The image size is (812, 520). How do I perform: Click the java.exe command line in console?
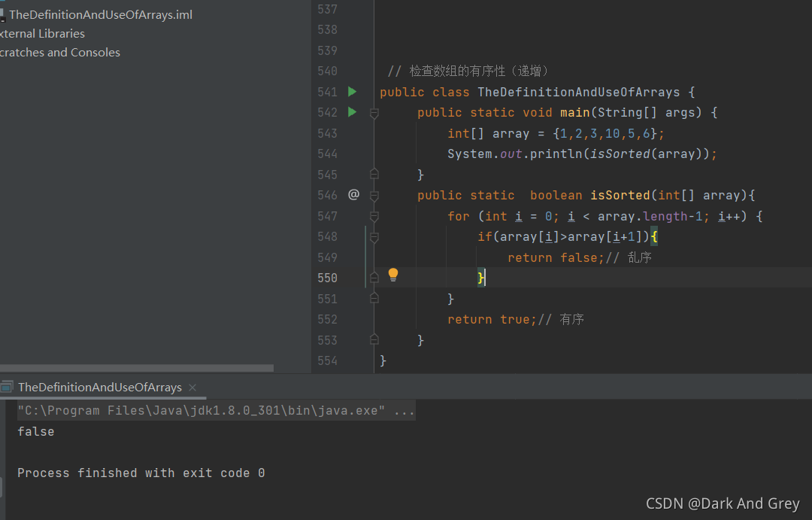coord(216,411)
